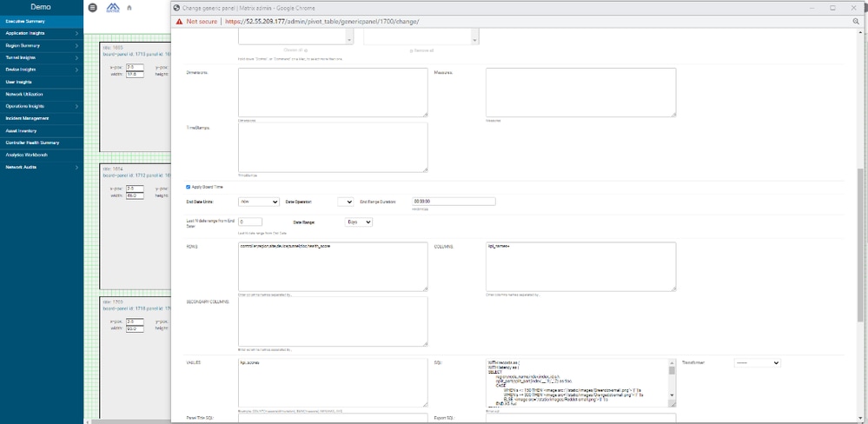Maximize the Matrix admin popup window
Viewport: 868px width, 424px height.
click(x=832, y=8)
